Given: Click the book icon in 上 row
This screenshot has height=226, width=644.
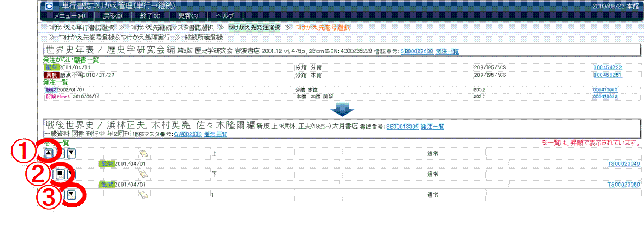Looking at the screenshot, I should tap(143, 154).
